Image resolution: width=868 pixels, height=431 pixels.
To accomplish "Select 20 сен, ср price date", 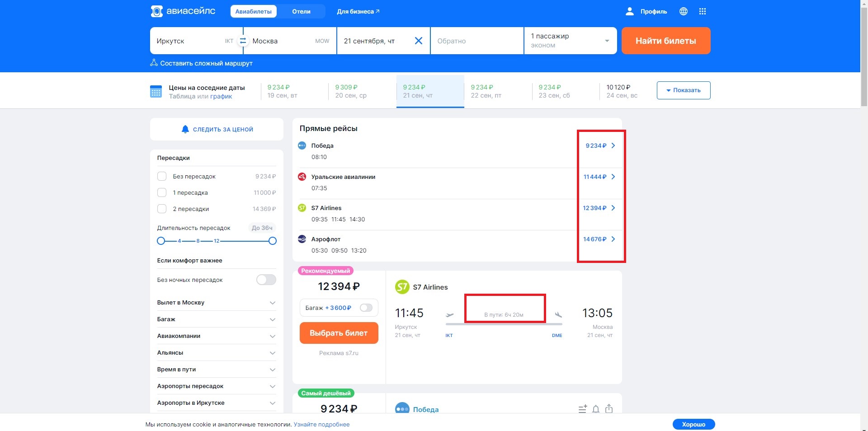I will (362, 91).
